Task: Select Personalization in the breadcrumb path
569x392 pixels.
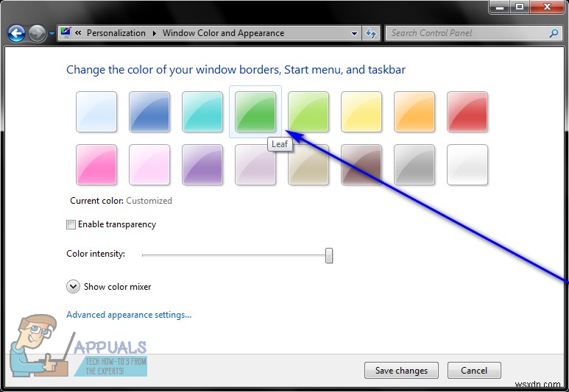Action: point(116,33)
